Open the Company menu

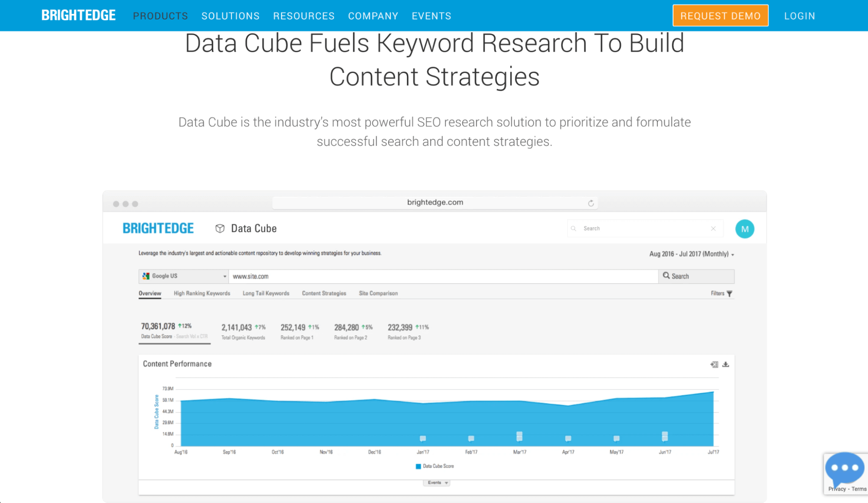coord(373,16)
